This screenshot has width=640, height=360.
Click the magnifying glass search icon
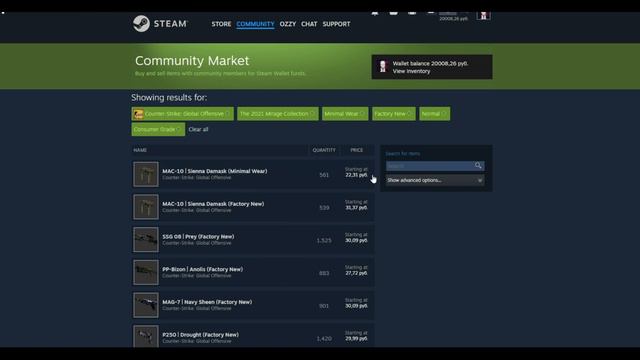pos(478,165)
